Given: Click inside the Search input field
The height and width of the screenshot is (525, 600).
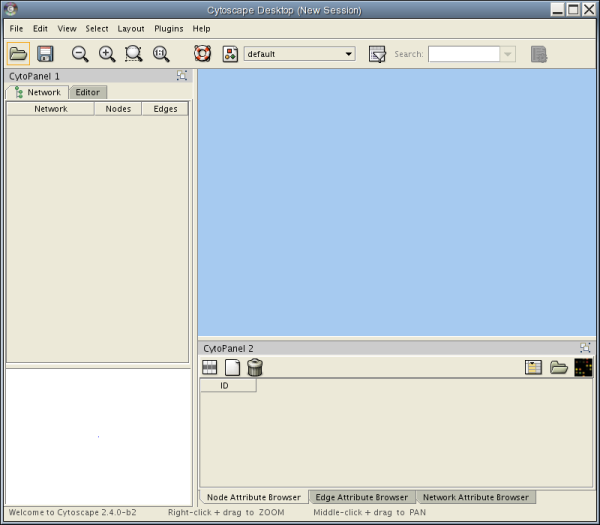Looking at the screenshot, I should [x=463, y=54].
